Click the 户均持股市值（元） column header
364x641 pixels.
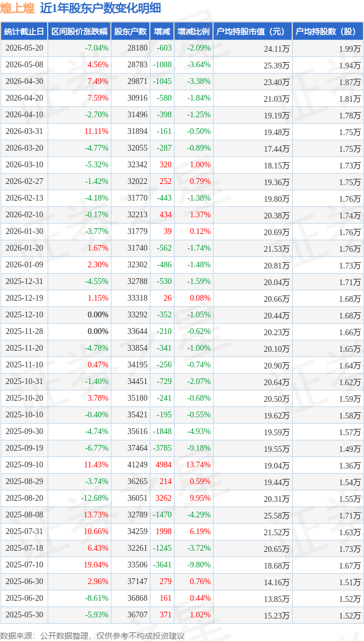click(253, 31)
